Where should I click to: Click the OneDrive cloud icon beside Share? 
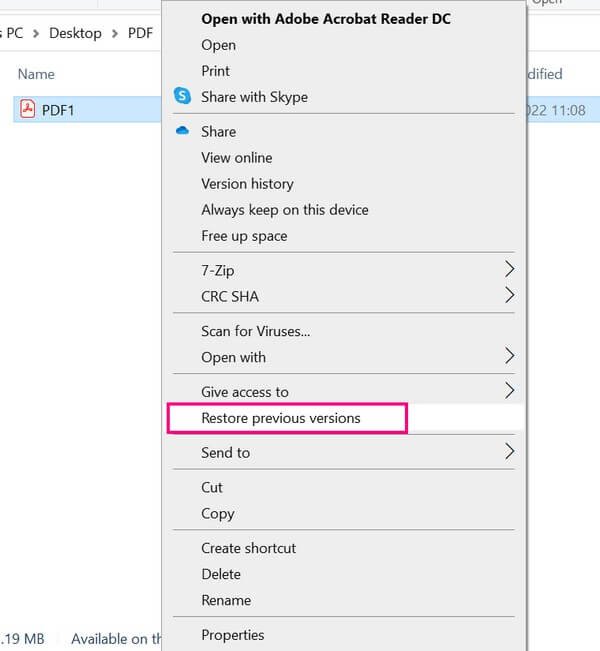point(182,131)
